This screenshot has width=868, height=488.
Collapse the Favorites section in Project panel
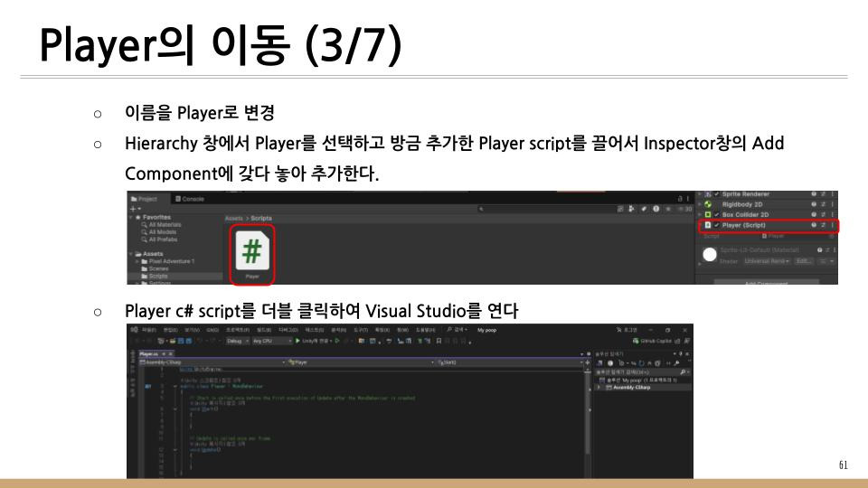131,218
